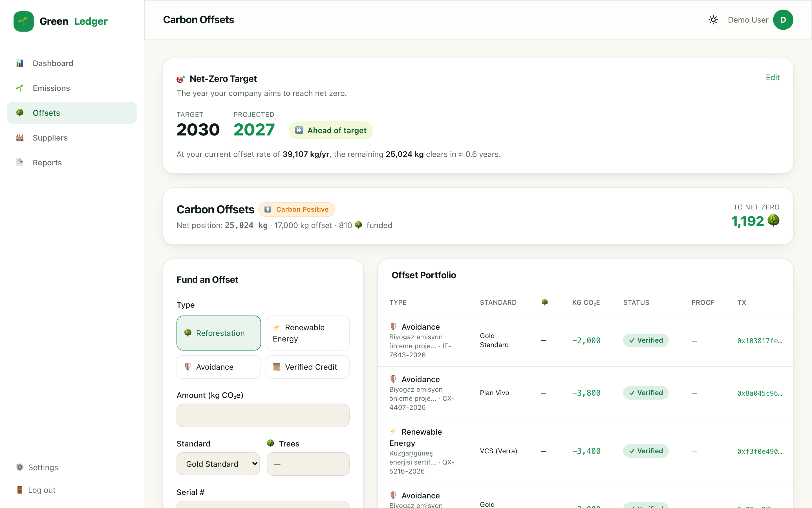The width and height of the screenshot is (812, 508).
Task: Click the "1,192" to net zero value
Action: point(748,221)
